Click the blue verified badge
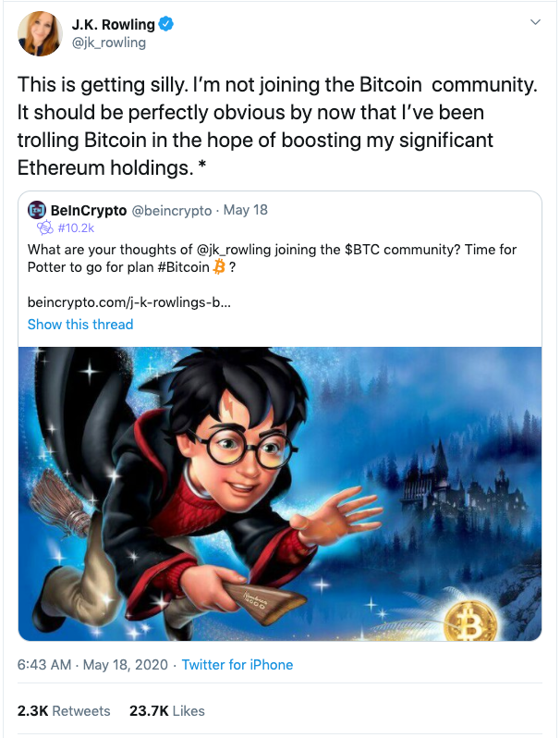Image resolution: width=560 pixels, height=738 pixels. pyautogui.click(x=166, y=23)
